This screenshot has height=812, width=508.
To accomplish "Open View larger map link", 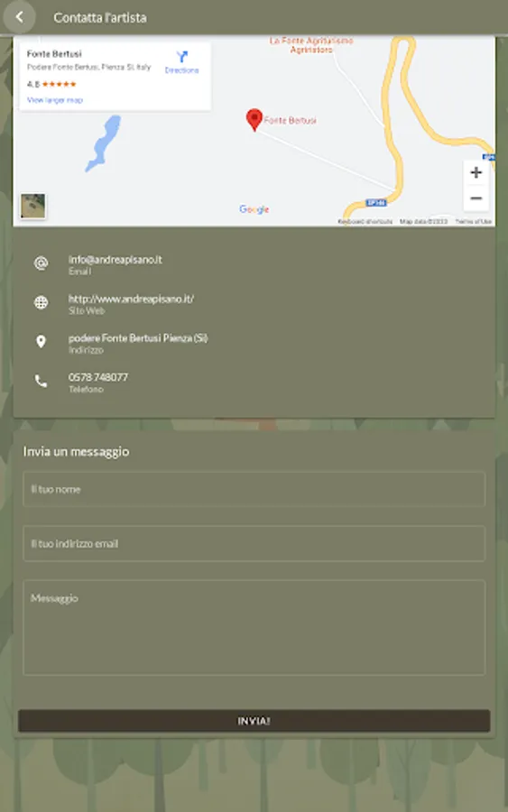I will tap(54, 100).
